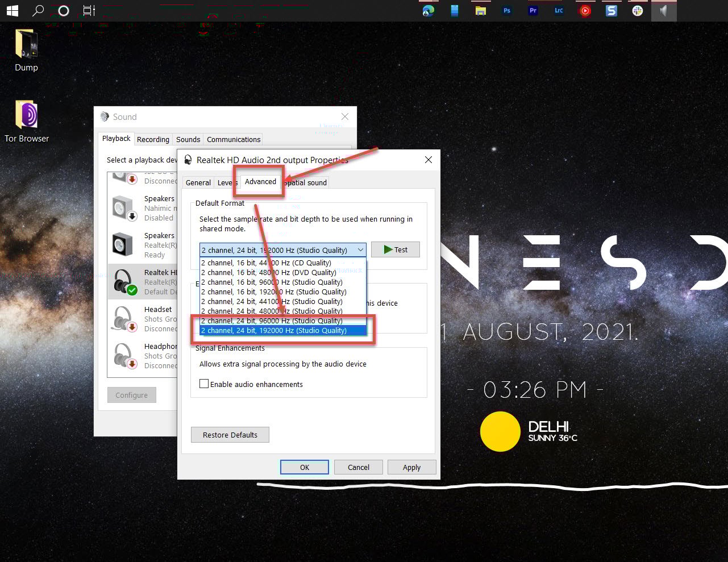Click the Apply button
This screenshot has width=728, height=562.
412,467
